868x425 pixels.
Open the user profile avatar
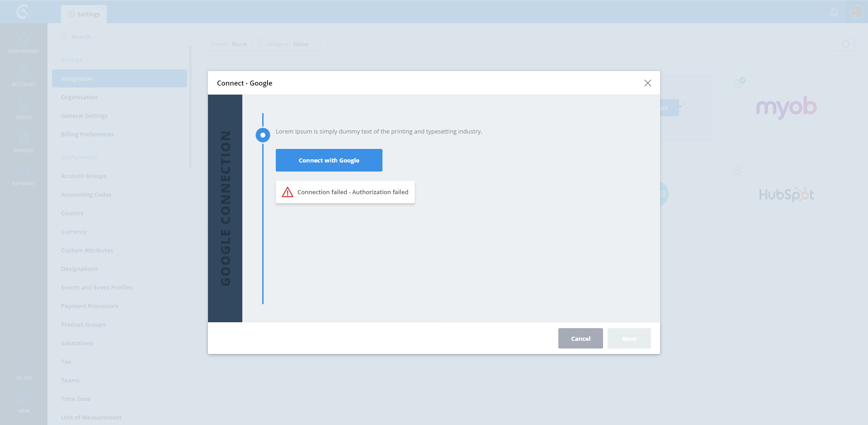[856, 12]
